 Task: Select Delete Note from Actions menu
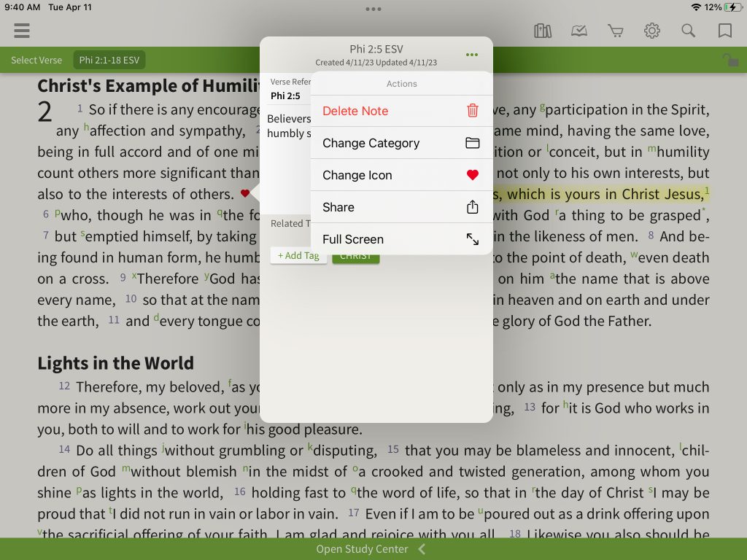pos(402,111)
